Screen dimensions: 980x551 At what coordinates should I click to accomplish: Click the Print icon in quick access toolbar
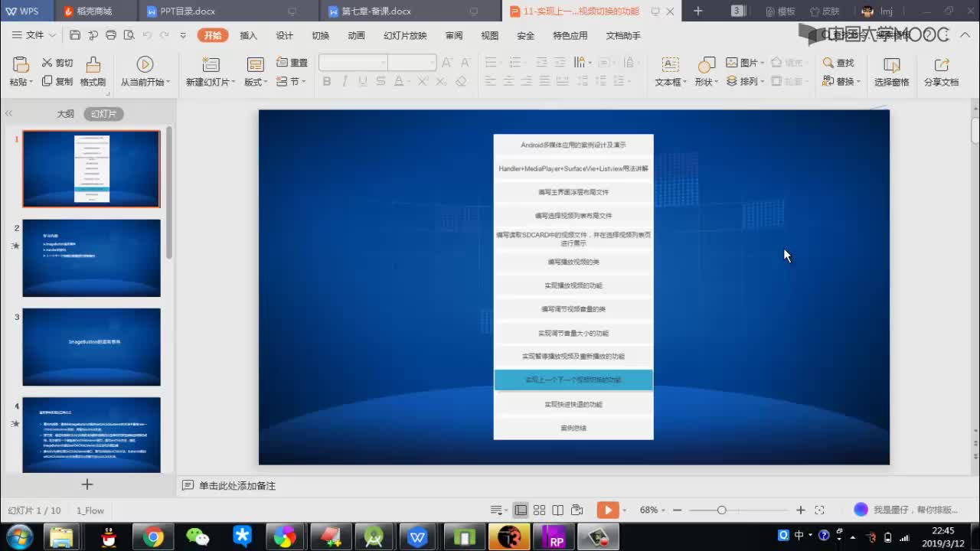click(111, 35)
